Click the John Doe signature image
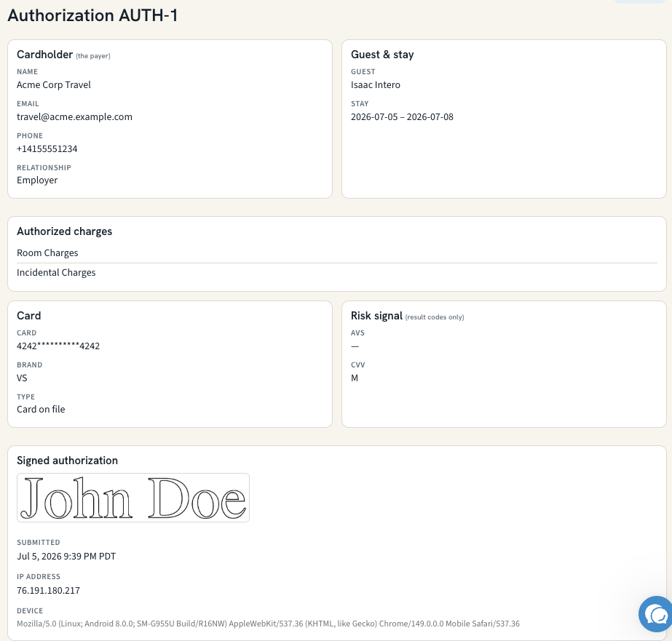 133,498
